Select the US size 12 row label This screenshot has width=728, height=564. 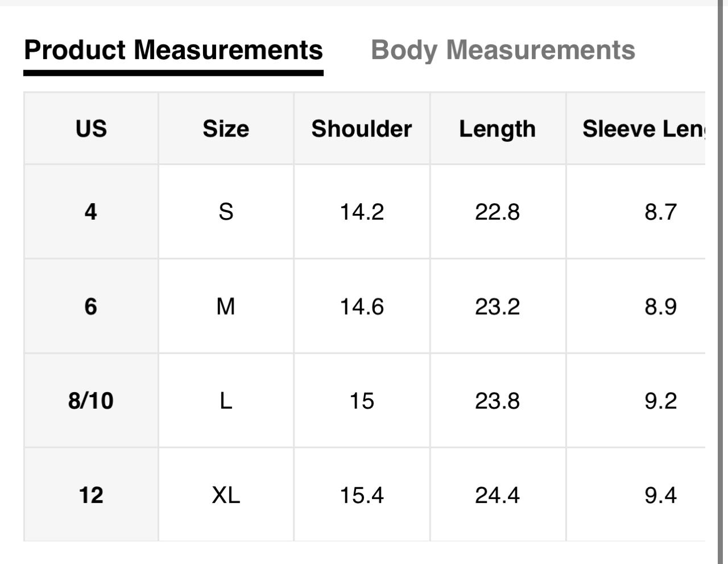[x=91, y=495]
